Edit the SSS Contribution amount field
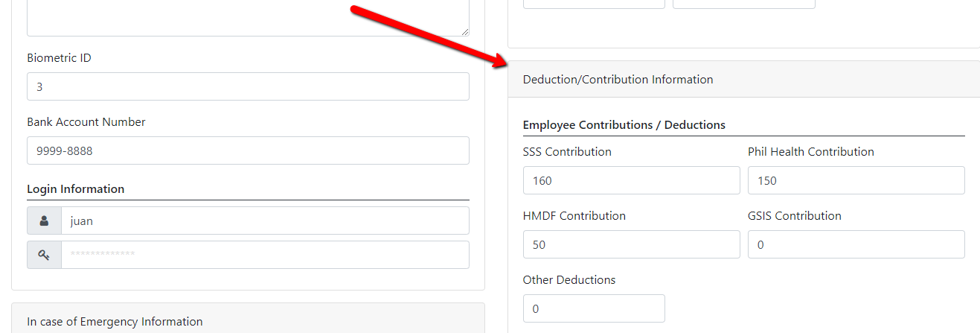 (x=632, y=180)
